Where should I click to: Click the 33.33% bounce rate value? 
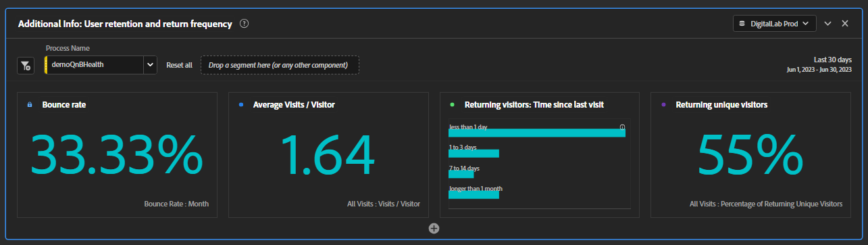point(117,156)
